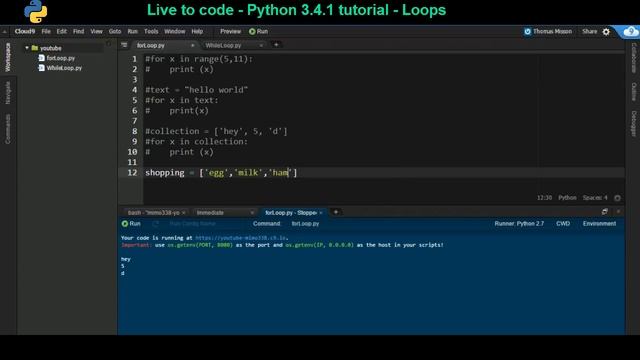The image size is (640, 360).
Task: Click the file tree settings icon
Action: pyautogui.click(x=109, y=44)
